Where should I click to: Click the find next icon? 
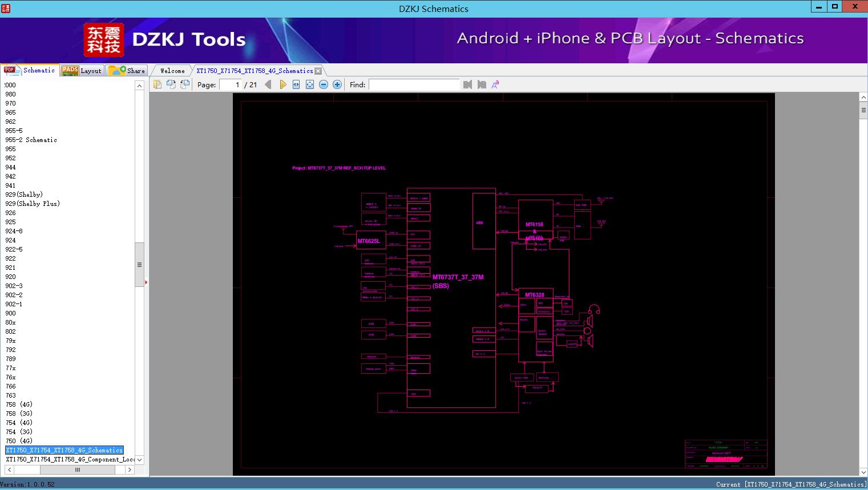click(x=482, y=84)
